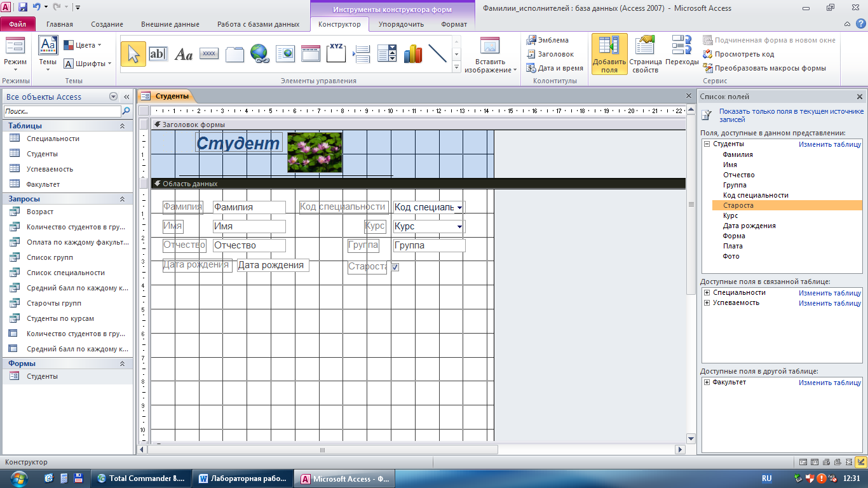This screenshot has width=868, height=488.
Task: Select Design view button in status bar
Action: (861, 462)
